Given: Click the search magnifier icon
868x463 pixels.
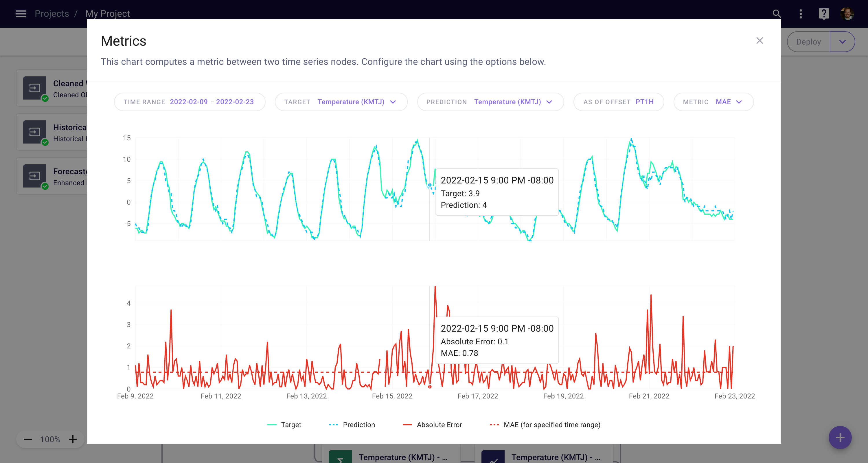Looking at the screenshot, I should click(x=777, y=14).
